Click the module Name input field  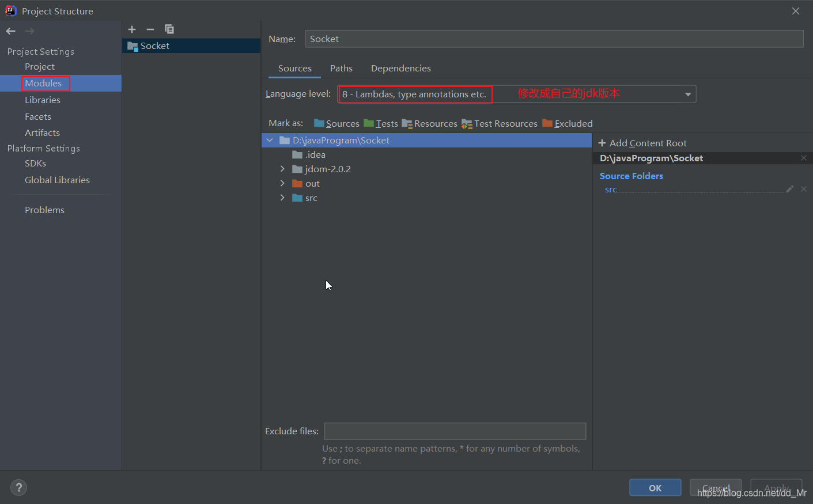click(554, 39)
